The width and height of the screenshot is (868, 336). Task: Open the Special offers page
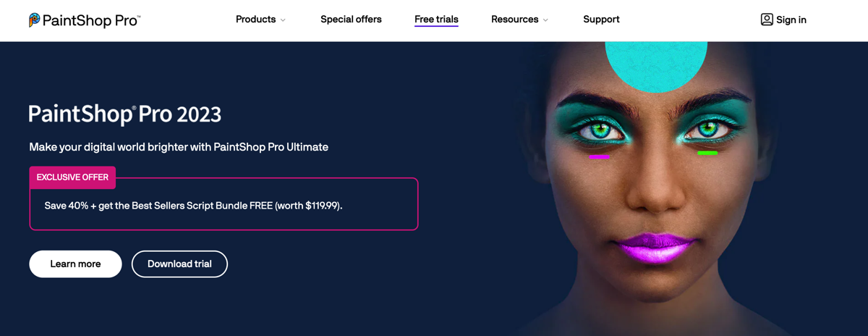point(351,20)
